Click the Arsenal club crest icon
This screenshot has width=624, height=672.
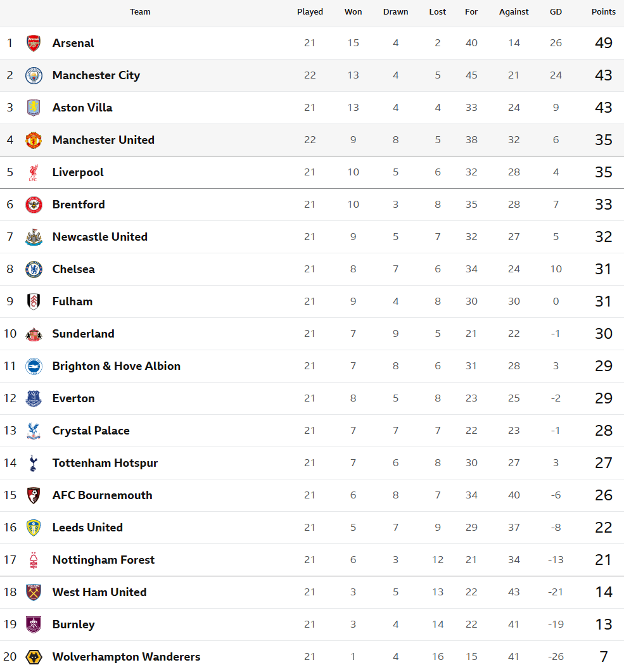[34, 43]
